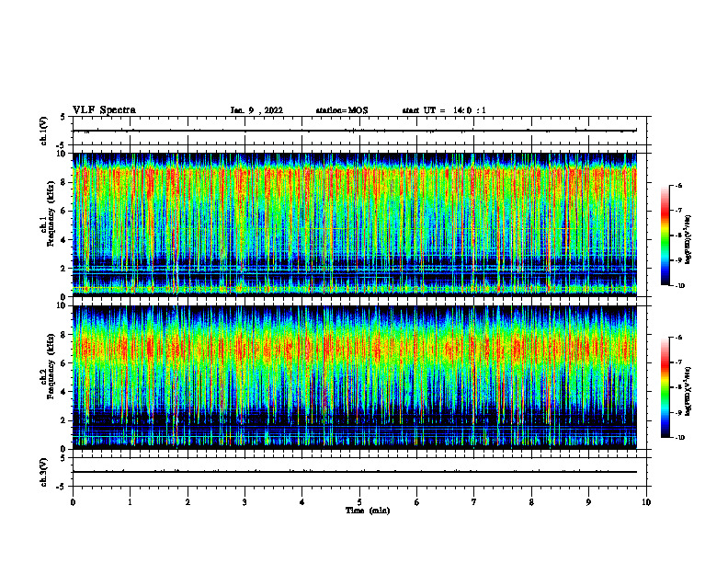This screenshot has width=728, height=563.
Task: Click time axis tick label "8"
Action: click(x=531, y=502)
